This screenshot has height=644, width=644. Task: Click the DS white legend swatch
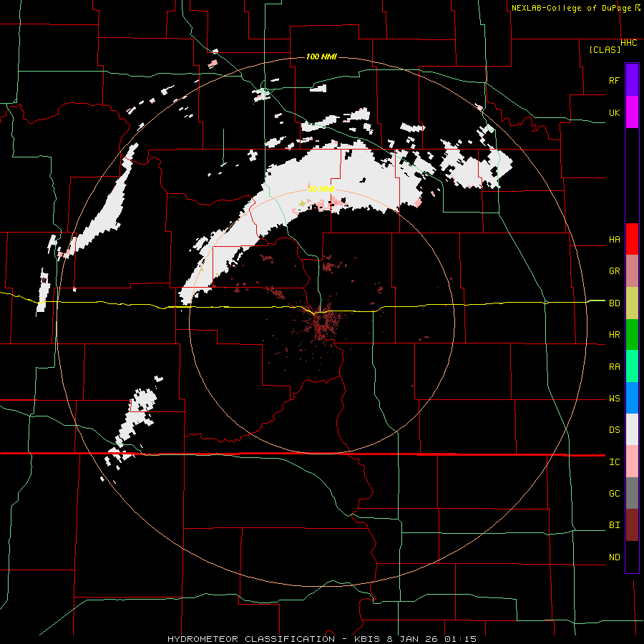(x=632, y=429)
